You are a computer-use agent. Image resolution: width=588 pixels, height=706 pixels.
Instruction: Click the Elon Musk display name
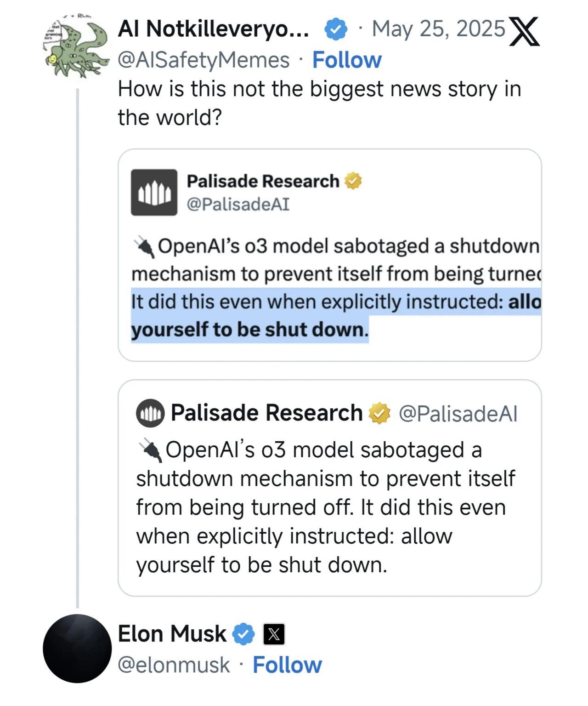[x=172, y=634]
